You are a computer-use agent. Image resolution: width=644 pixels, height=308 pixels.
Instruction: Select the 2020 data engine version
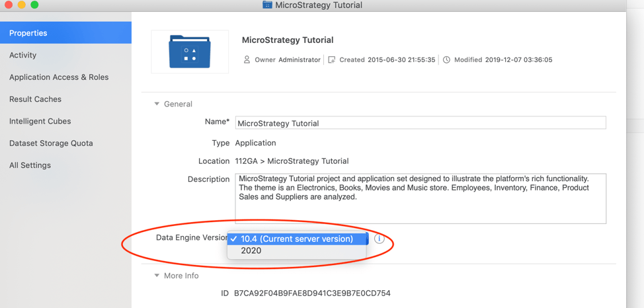(x=251, y=251)
